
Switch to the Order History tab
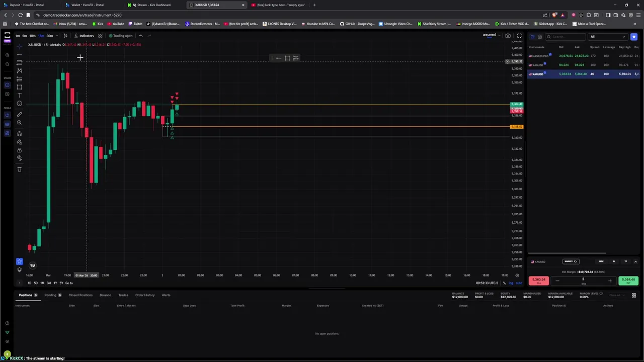(x=145, y=295)
